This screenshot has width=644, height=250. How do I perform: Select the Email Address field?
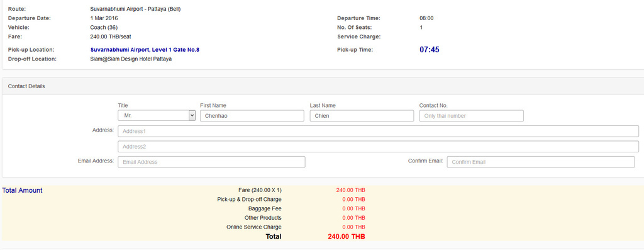coord(211,162)
